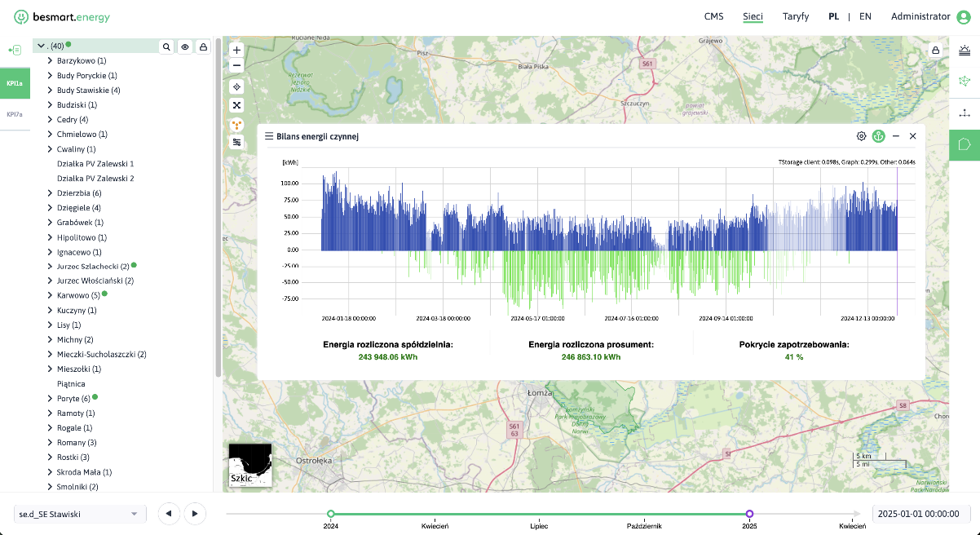Expand the Dzierzbia (6) node
Image resolution: width=980 pixels, height=535 pixels.
50,192
